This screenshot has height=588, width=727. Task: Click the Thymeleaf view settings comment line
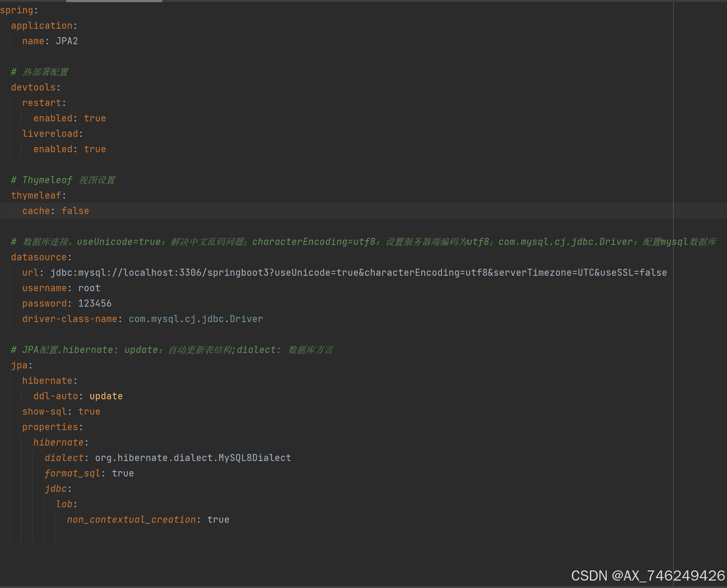click(x=63, y=180)
